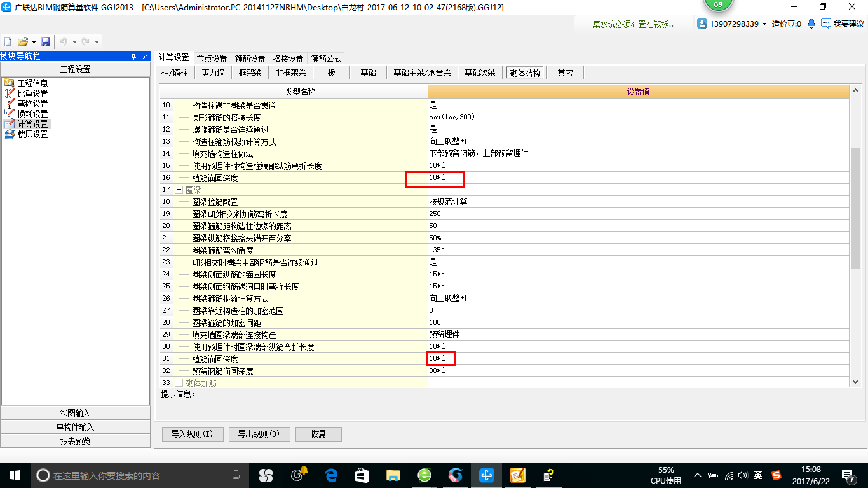Viewport: 868px width, 488px height.
Task: Open the Redo history dropdown arrow
Action: [97, 43]
